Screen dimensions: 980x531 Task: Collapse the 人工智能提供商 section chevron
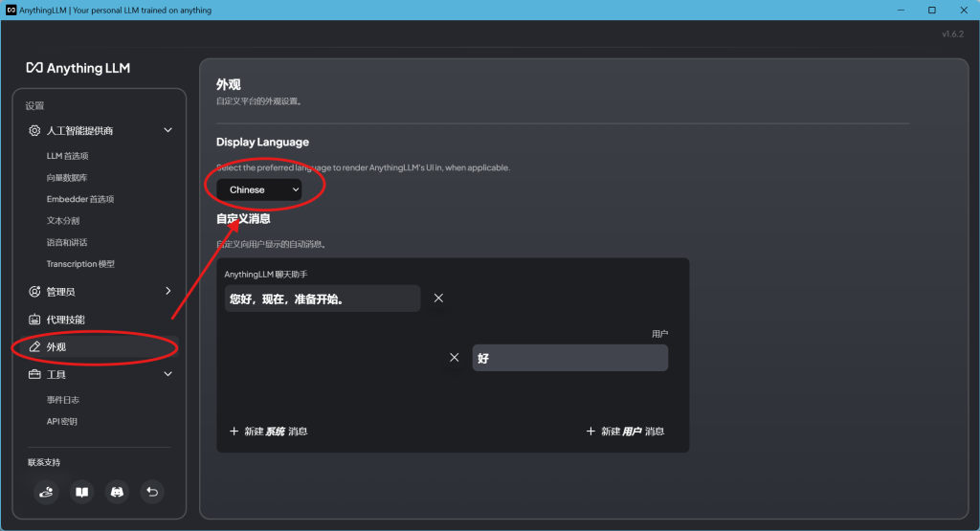(167, 130)
